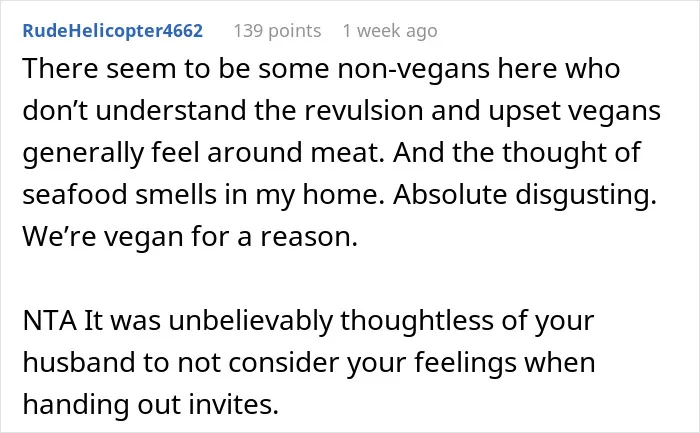Click the words 'upset vegans' in comment
The width and height of the screenshot is (700, 433).
point(575,111)
